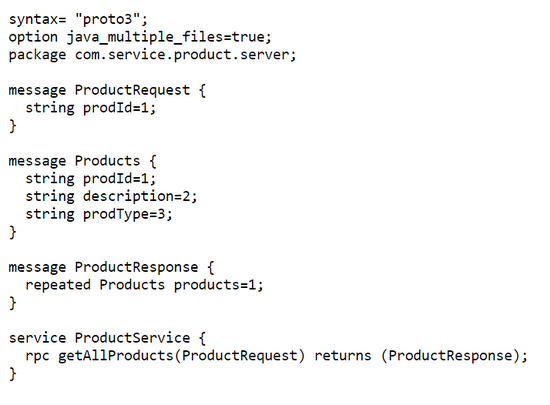This screenshot has width=550, height=405.
Task: Click closing brace of ProductRequest message
Action: (x=13, y=126)
